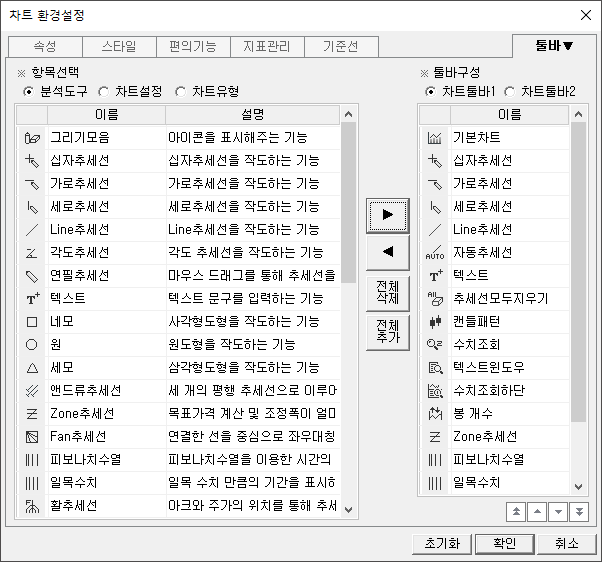602x562 pixels.
Task: Move selected item to the bottom
Action: coord(579,511)
